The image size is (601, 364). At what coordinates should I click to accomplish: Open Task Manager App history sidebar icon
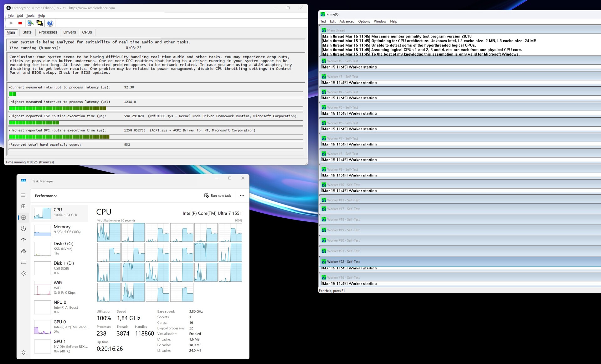tap(23, 229)
